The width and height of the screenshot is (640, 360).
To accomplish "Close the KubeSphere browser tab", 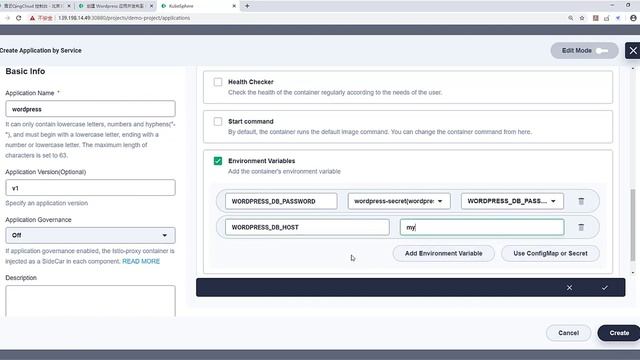I will (x=234, y=6).
